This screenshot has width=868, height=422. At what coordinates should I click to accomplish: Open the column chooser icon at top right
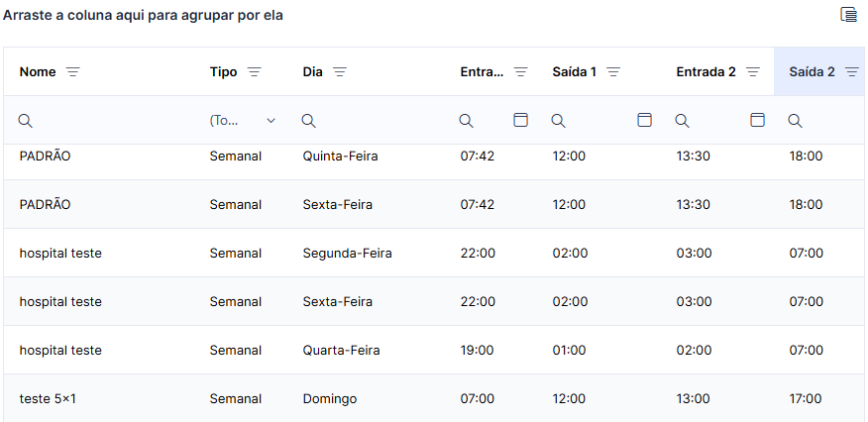848,15
